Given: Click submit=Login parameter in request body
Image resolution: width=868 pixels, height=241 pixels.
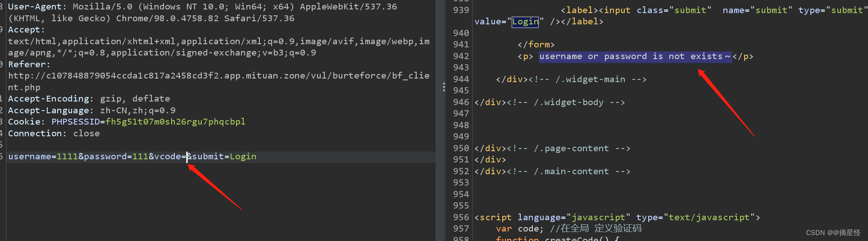Looking at the screenshot, I should 224,157.
